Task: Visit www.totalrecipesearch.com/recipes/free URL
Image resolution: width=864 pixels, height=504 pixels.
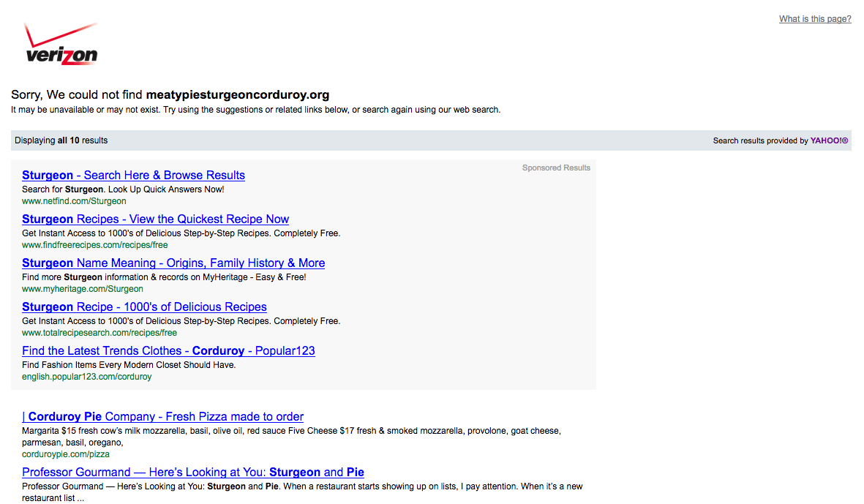Action: (x=99, y=333)
